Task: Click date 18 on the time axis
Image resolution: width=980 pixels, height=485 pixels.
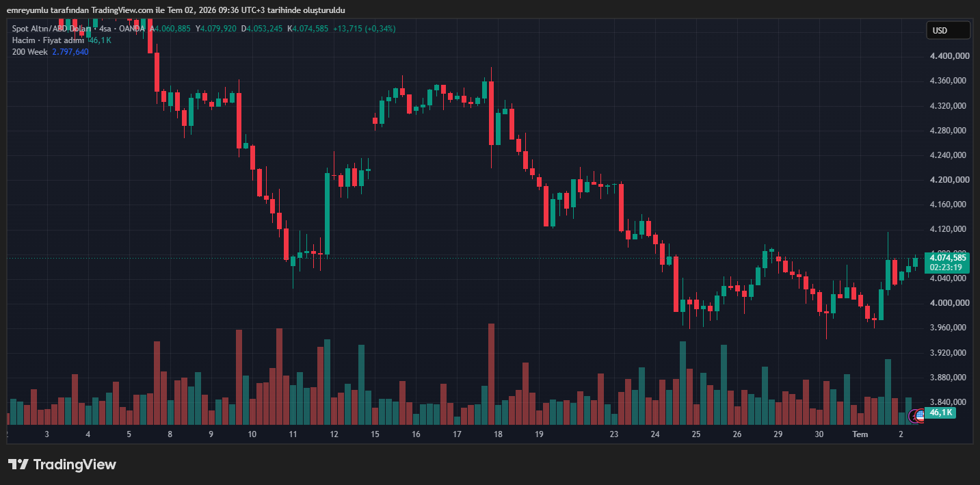Action: (x=498, y=434)
